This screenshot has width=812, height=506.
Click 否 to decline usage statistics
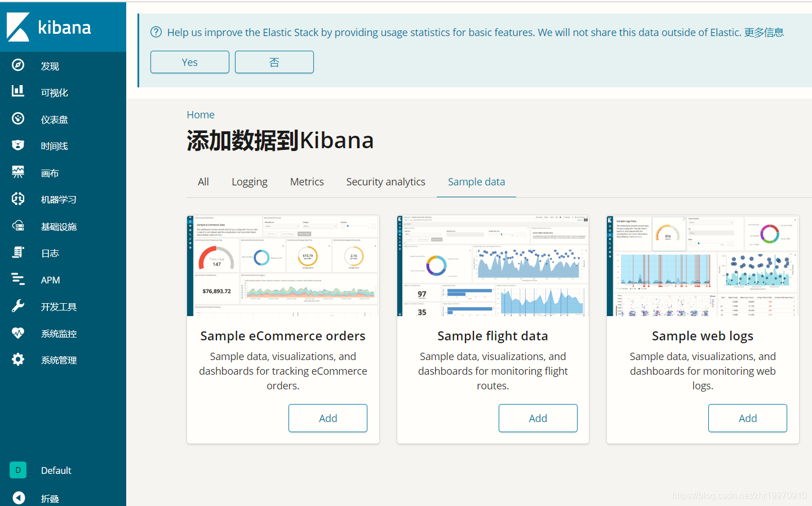tap(274, 62)
